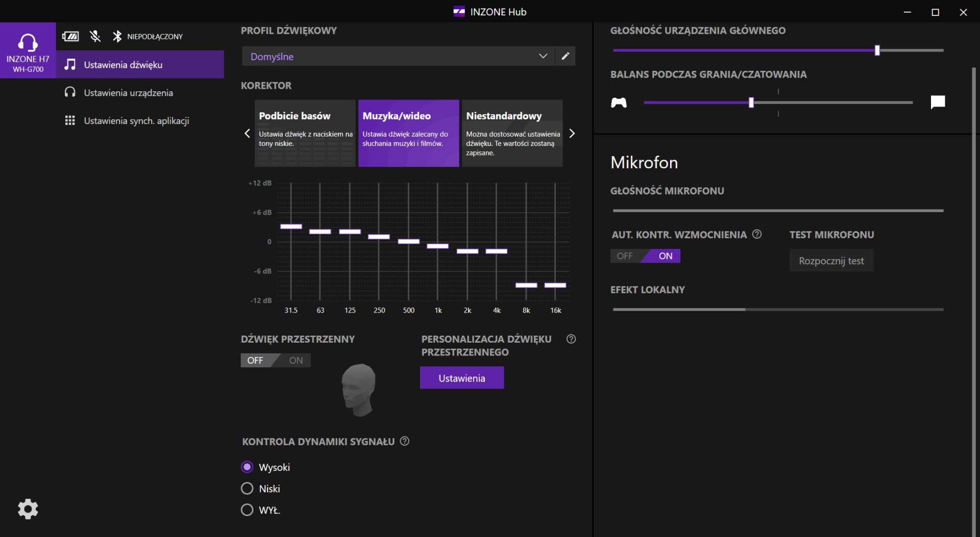Select the WYŁ. dynamics option
Viewport: 980px width, 537px height.
(247, 510)
